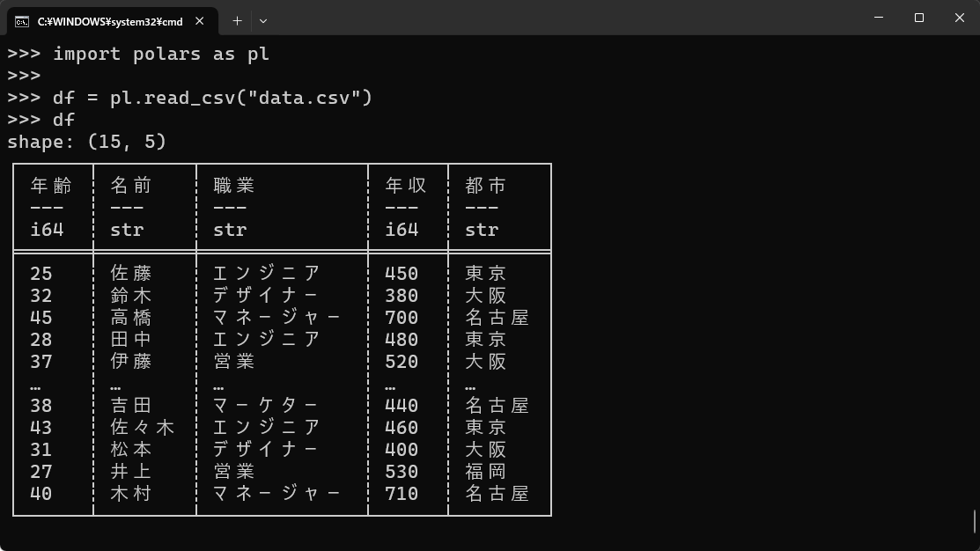Click the read_csv command line

coord(190,98)
